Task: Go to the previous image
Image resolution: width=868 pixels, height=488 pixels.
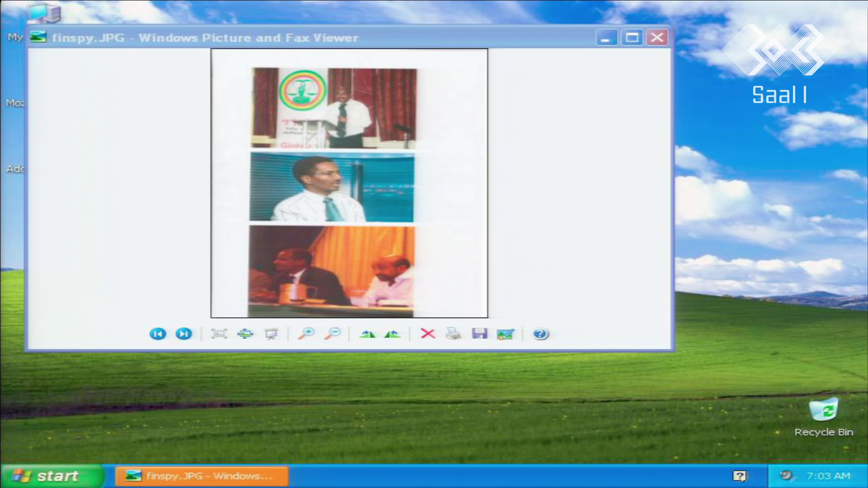Action: 158,334
